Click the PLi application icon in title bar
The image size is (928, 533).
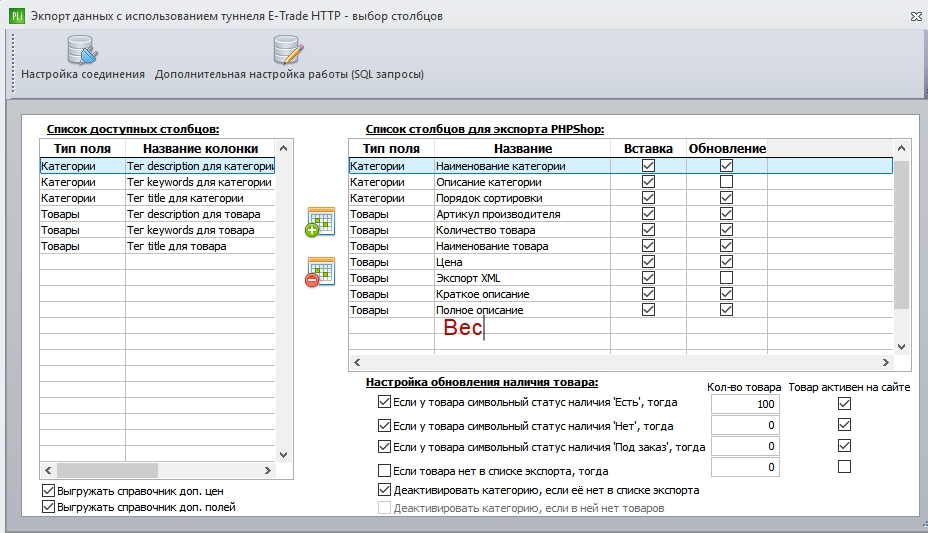click(x=17, y=16)
